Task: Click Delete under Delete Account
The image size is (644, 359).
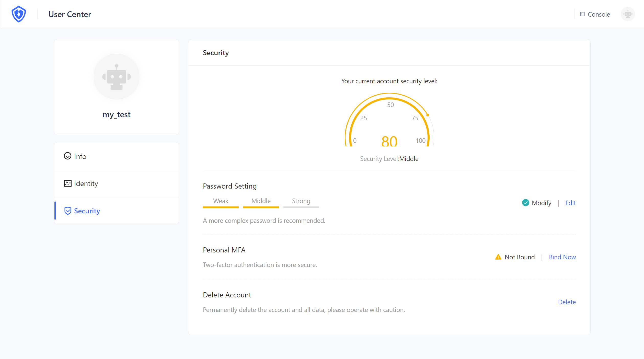Action: (x=567, y=302)
